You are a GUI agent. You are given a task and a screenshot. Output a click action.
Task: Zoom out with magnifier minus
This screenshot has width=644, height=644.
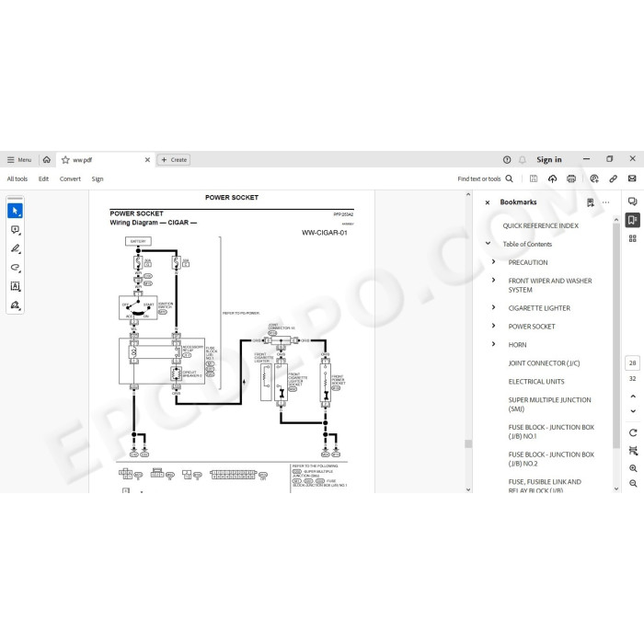click(633, 484)
